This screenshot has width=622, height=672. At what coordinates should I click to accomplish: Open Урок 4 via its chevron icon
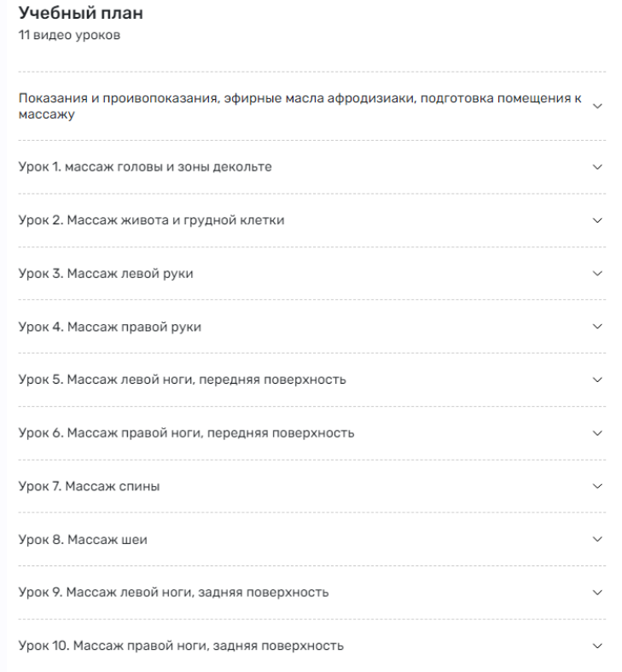[x=597, y=327]
